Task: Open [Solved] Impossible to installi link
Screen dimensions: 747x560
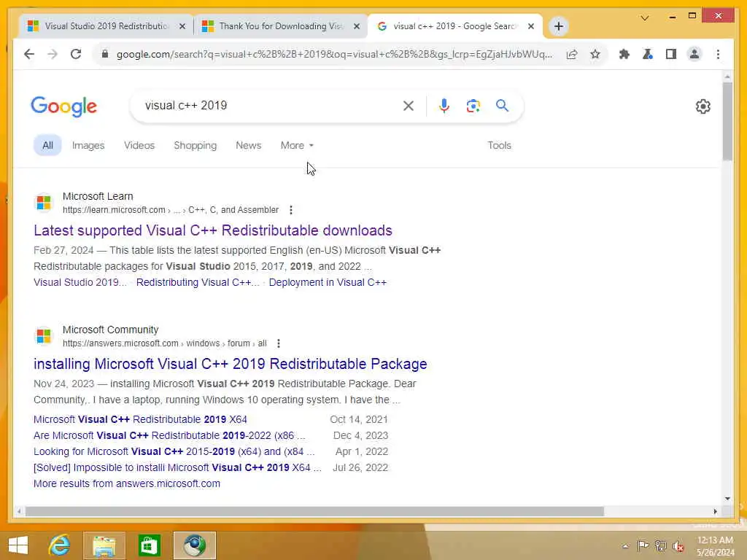Action: (x=177, y=467)
